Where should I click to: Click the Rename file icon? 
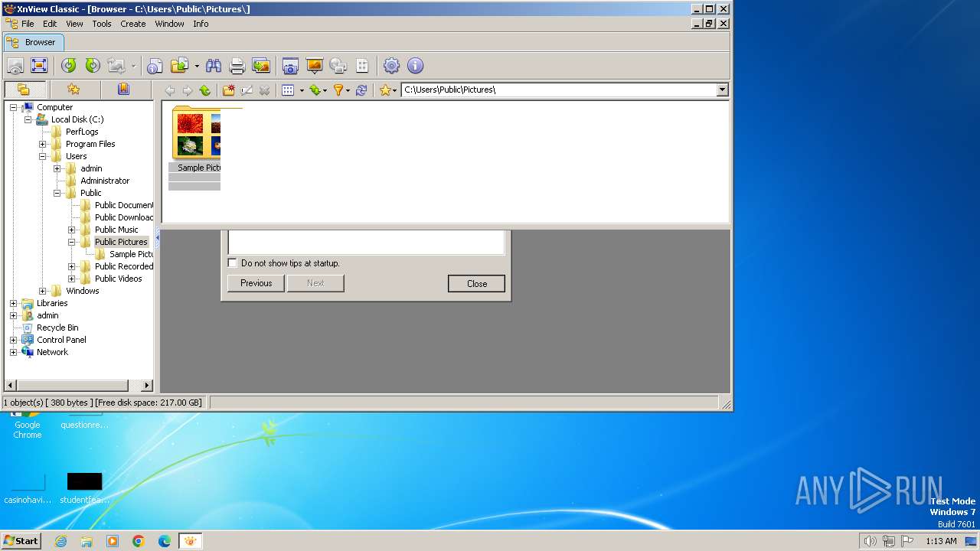pyautogui.click(x=247, y=90)
